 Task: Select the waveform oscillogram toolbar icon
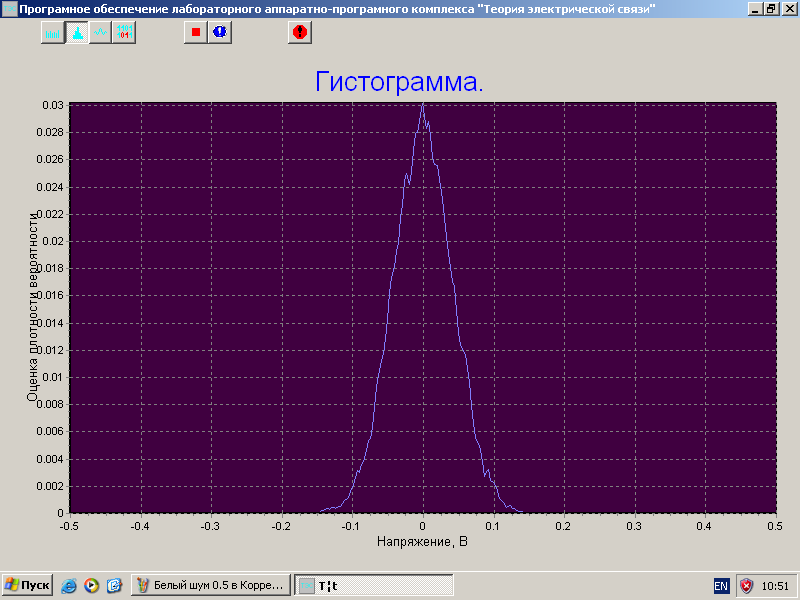click(x=100, y=33)
